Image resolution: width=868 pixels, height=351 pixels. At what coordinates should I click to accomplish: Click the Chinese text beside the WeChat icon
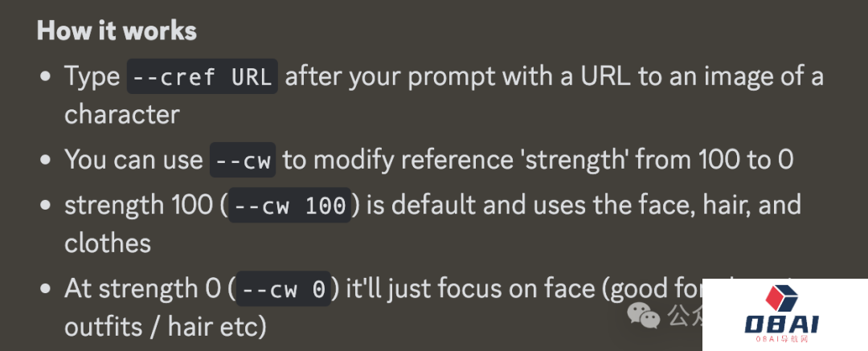tap(682, 315)
